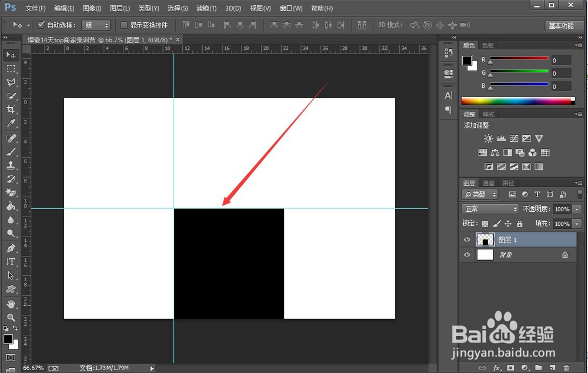Select the Quick Selection tool

(11, 96)
